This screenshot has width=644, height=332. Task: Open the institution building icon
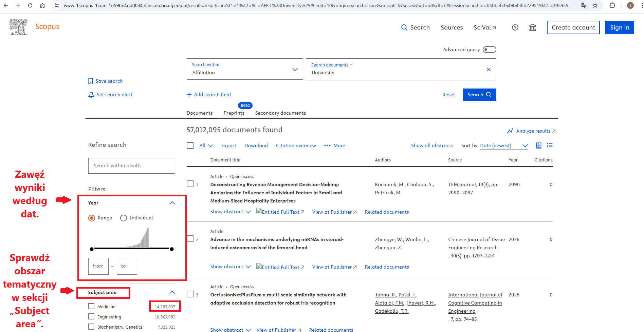click(x=532, y=27)
